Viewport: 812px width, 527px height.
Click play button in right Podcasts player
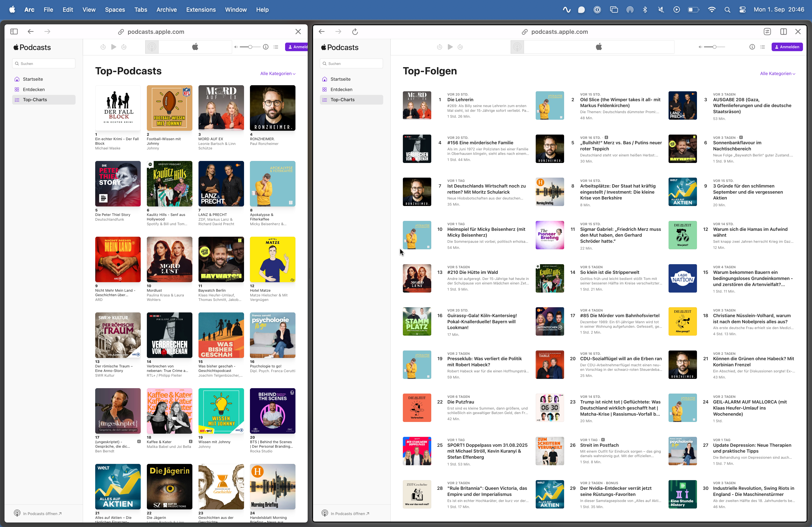[450, 47]
